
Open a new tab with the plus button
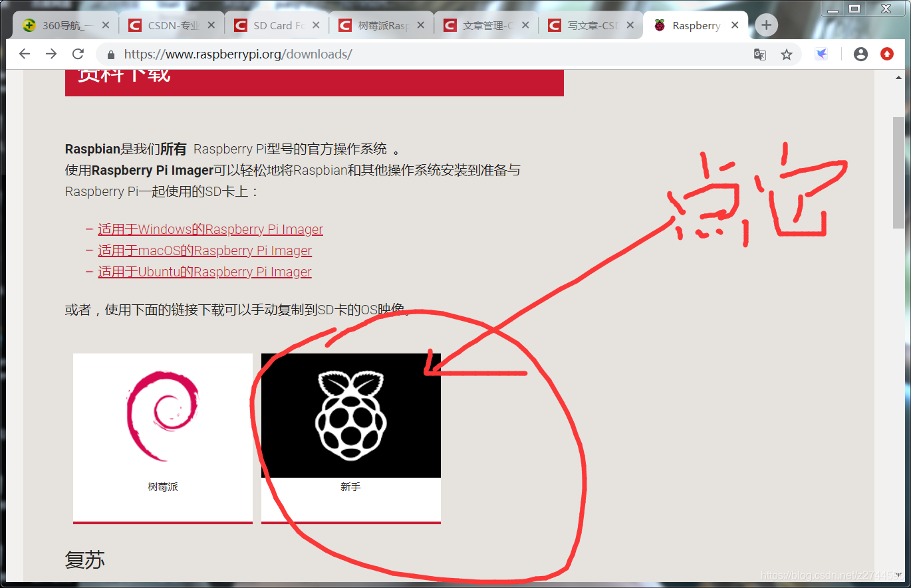point(767,25)
